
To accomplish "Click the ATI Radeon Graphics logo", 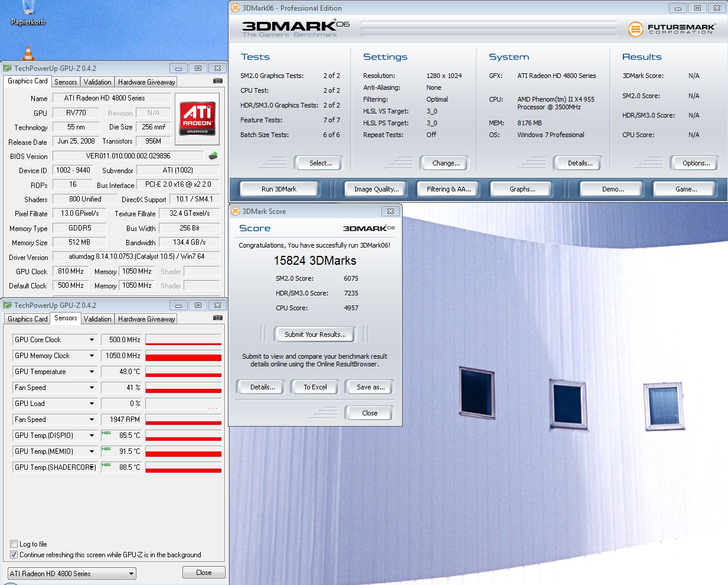I will [x=197, y=119].
